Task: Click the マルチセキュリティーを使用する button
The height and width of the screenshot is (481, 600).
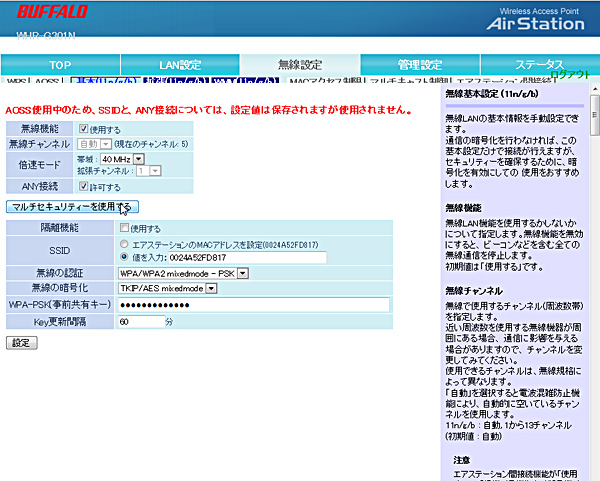Action: coord(70,207)
